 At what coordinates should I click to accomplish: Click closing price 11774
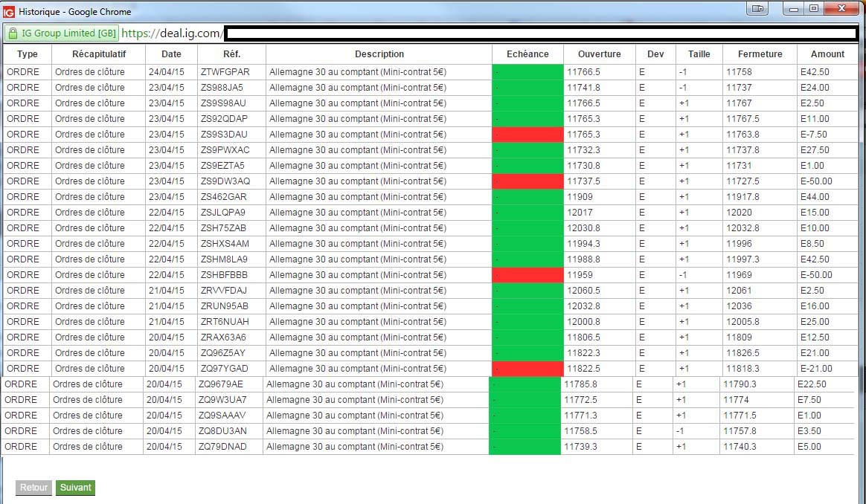[x=737, y=400]
